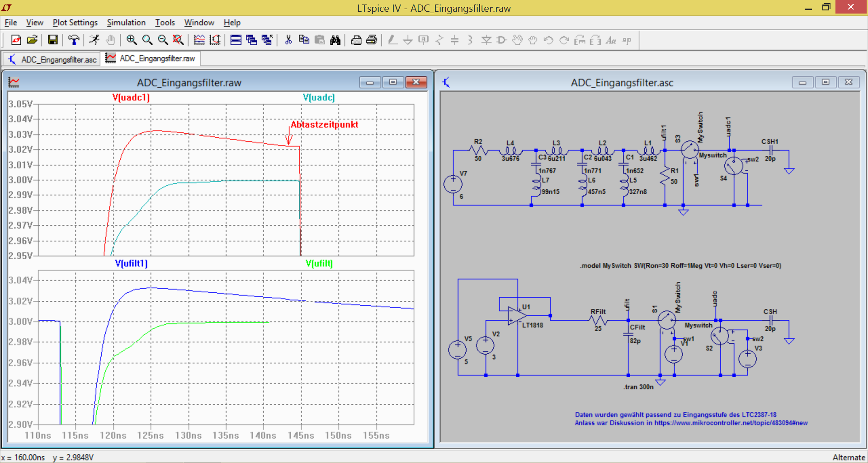Click the Redo arrow icon
The image size is (868, 463).
(564, 40)
